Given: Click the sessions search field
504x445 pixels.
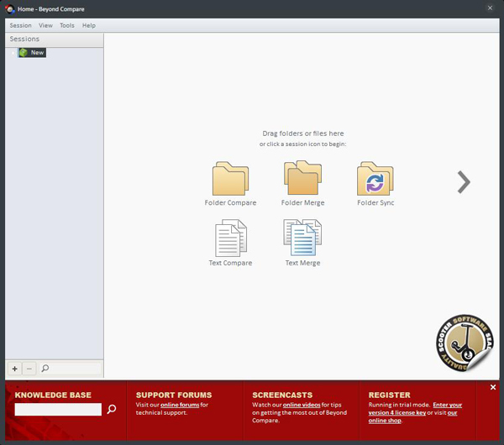Looking at the screenshot, I should pos(71,369).
